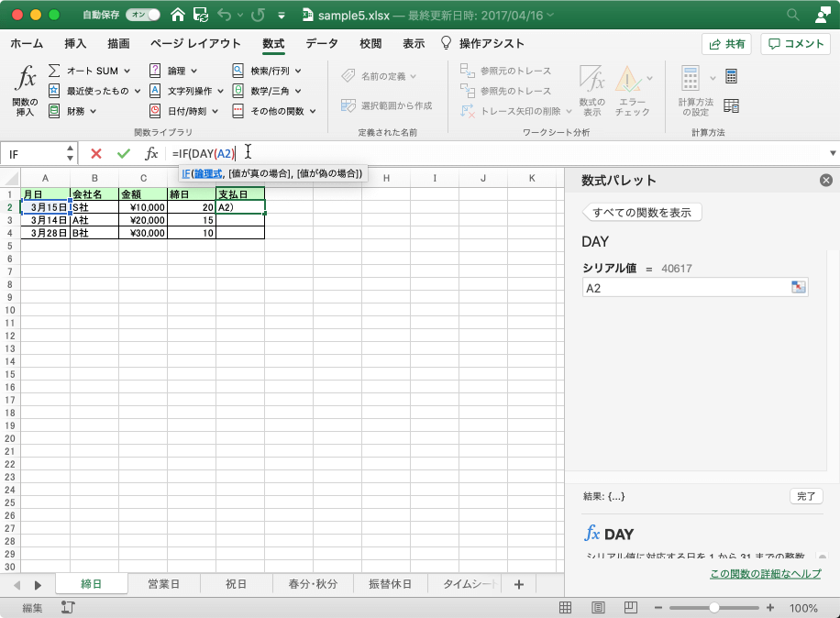Click the Done (完了) button
The image size is (840, 618).
806,496
